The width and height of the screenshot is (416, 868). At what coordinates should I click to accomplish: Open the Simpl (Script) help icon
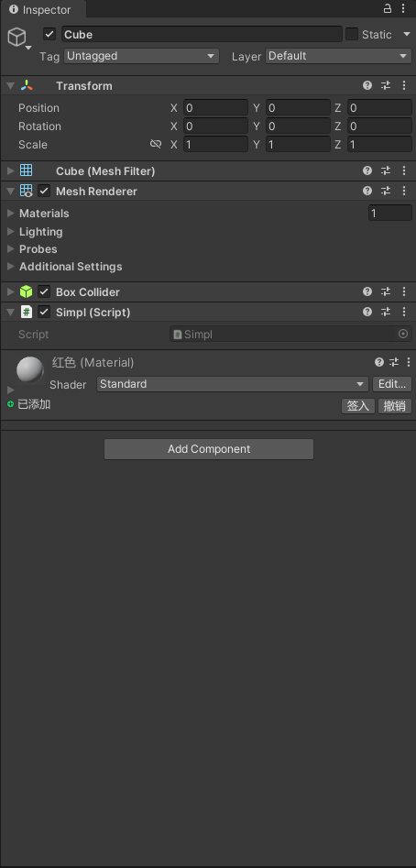click(367, 312)
